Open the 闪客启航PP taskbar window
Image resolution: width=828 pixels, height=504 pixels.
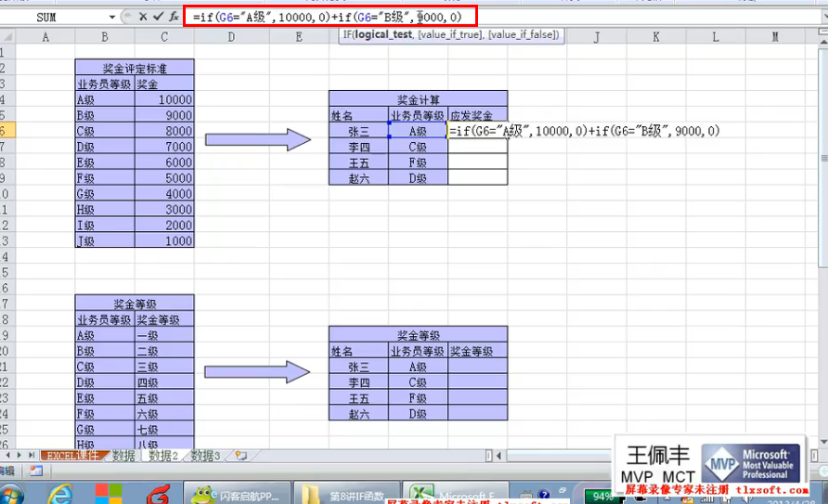pyautogui.click(x=237, y=493)
